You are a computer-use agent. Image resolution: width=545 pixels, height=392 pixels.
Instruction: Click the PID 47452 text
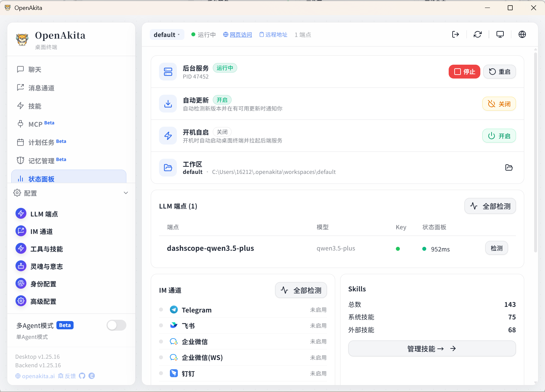tap(196, 77)
